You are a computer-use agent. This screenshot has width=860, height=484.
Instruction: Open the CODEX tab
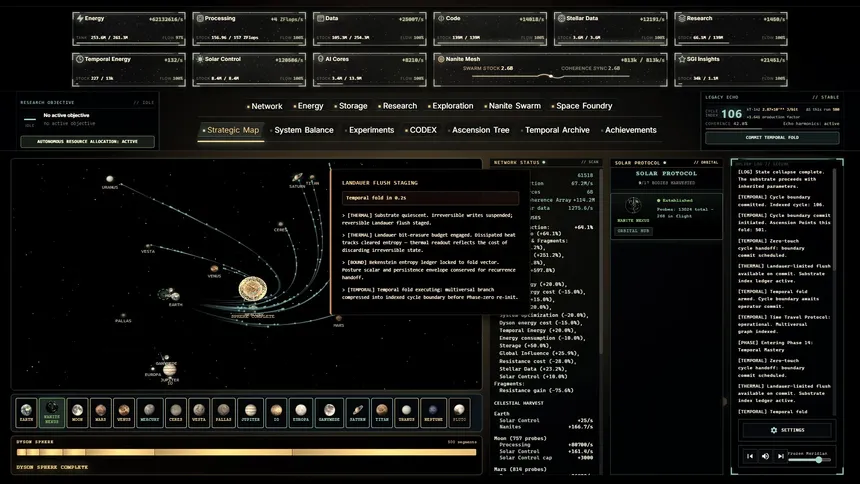coord(421,130)
